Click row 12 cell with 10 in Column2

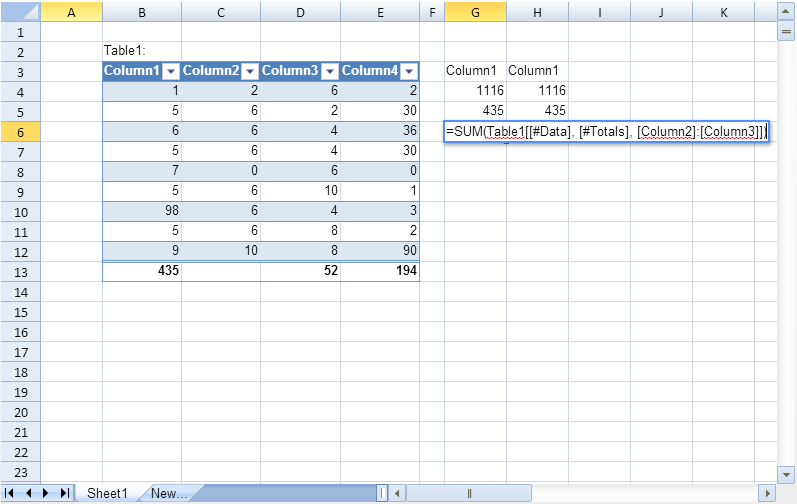(221, 250)
